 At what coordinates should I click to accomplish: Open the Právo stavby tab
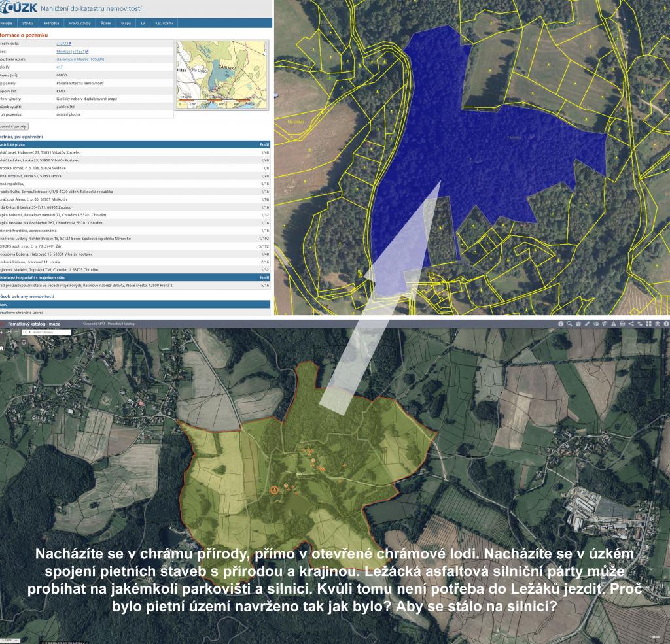click(x=79, y=23)
